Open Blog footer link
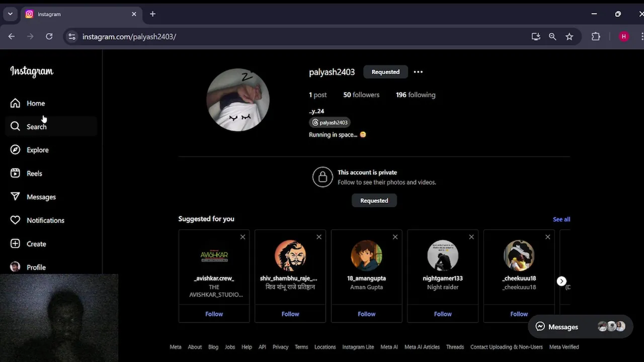The width and height of the screenshot is (644, 362). 213,347
